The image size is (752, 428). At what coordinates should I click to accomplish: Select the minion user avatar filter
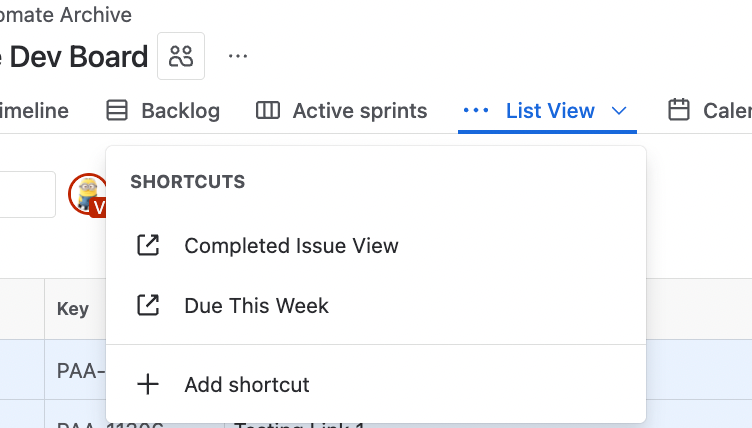[x=87, y=194]
